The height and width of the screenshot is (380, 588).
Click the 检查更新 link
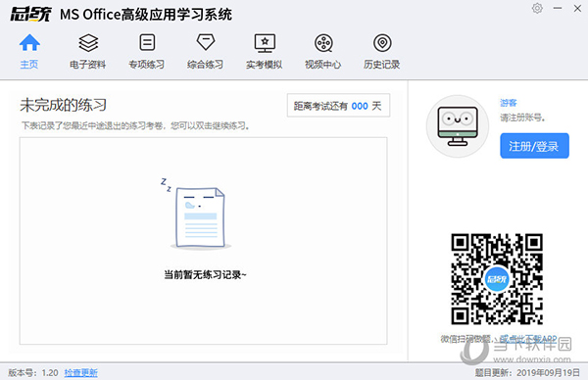(81, 372)
